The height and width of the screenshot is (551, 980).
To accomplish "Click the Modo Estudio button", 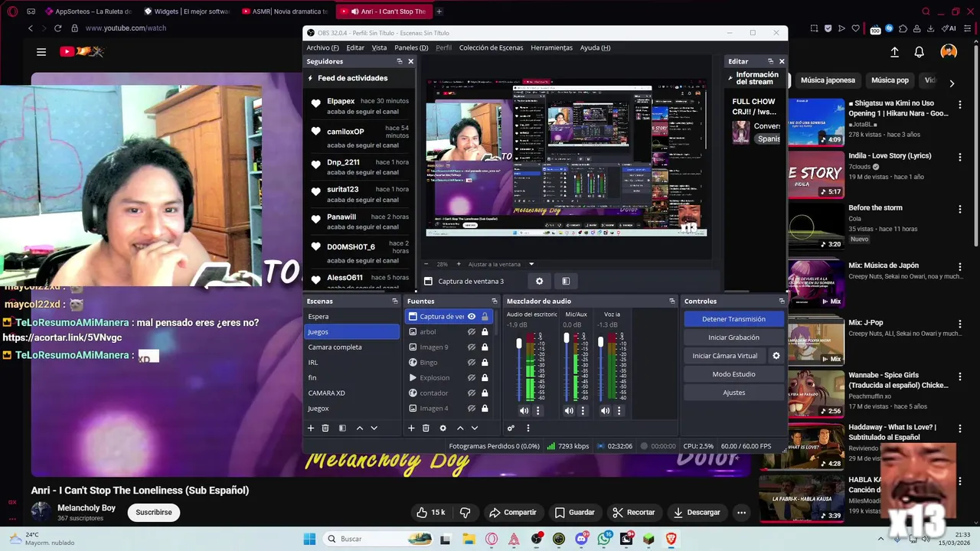I will 733,374.
